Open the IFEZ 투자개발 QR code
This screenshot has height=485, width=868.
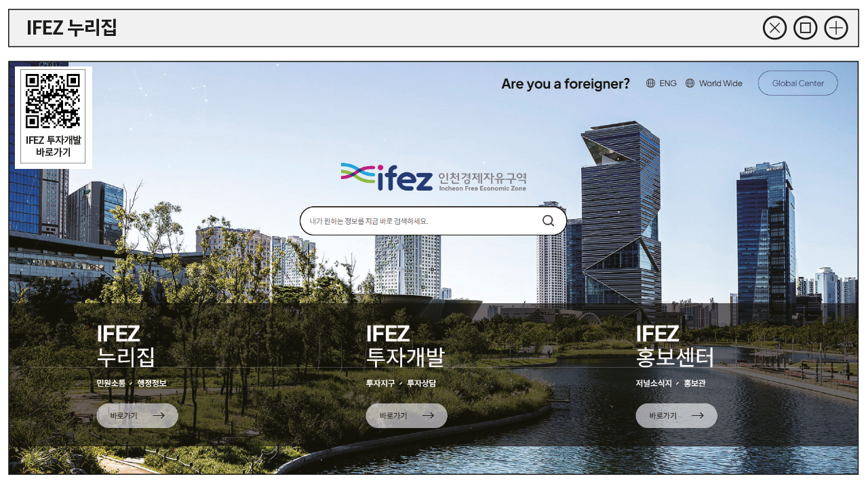click(x=53, y=100)
